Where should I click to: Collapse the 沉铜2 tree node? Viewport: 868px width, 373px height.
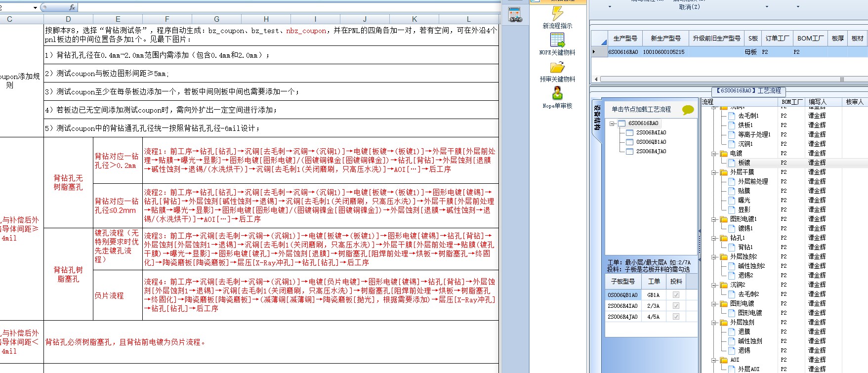[714, 285]
